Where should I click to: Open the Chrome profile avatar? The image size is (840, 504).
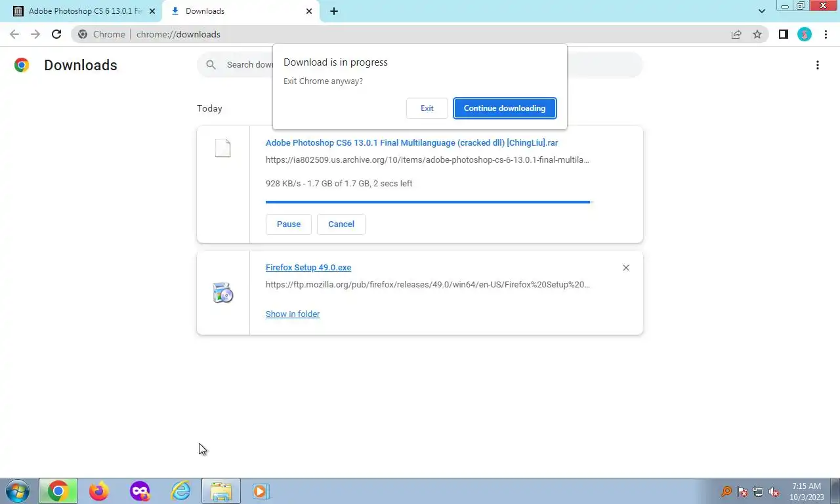coord(805,34)
